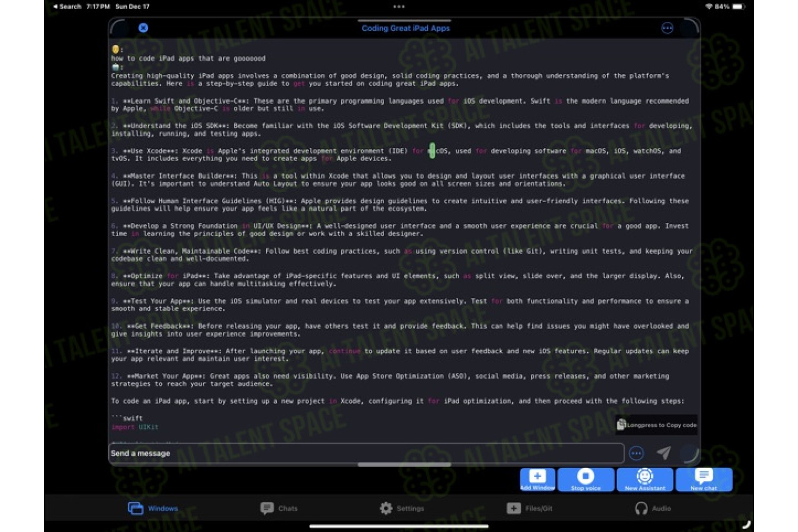Tap the paper plane send icon
This screenshot has height=532, width=798.
[x=663, y=453]
